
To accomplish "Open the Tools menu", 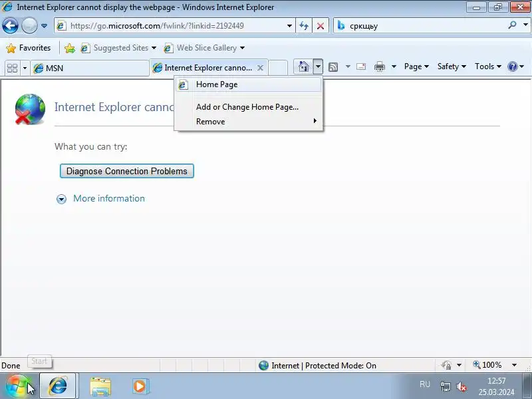I will pos(488,66).
